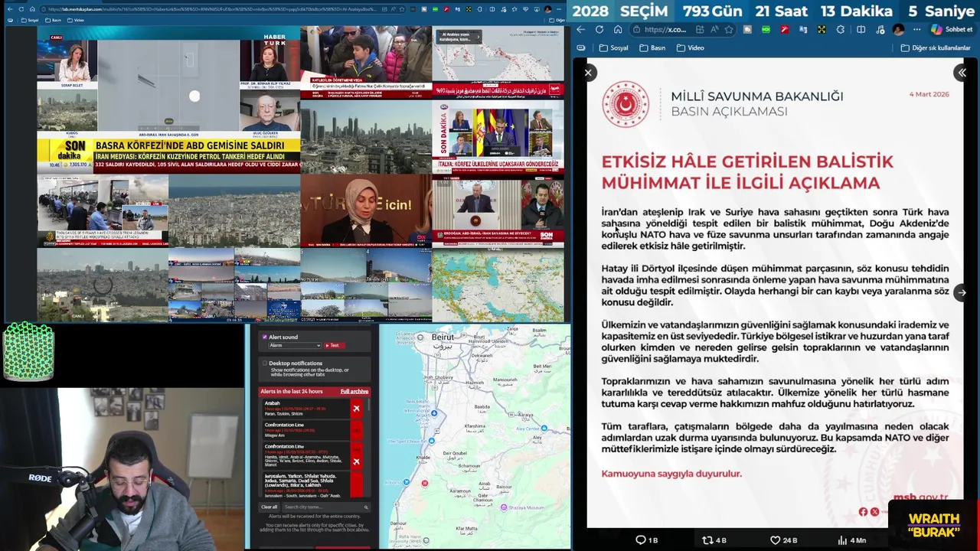This screenshot has height=551, width=980.
Task: Click Shazaya Museum marker on map
Action: tap(505, 507)
